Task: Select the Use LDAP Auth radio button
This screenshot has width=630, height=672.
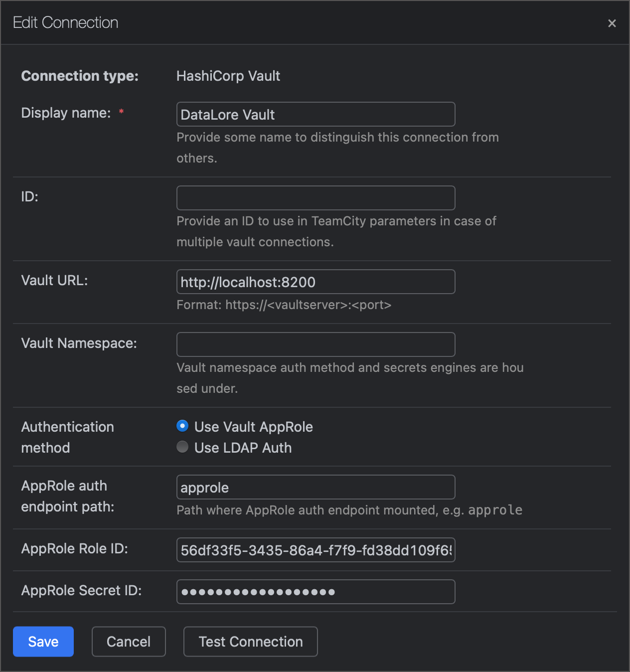Action: [x=182, y=447]
